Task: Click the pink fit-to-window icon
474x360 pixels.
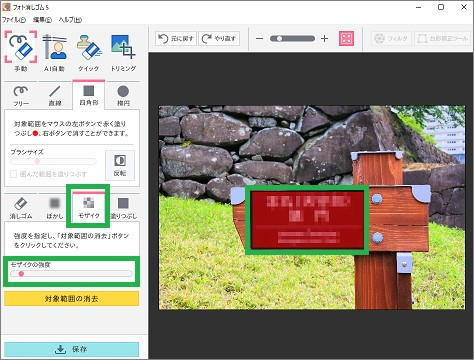Action: pyautogui.click(x=346, y=38)
